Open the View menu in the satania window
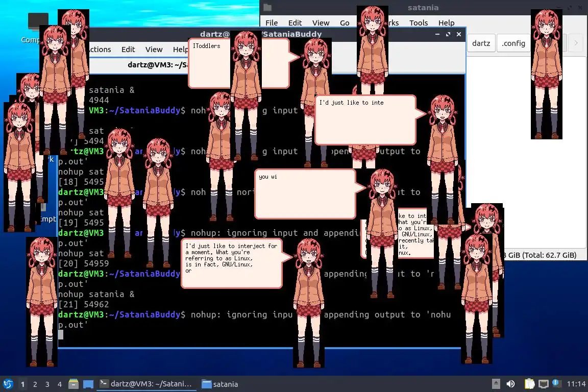This screenshot has width=588, height=392. [321, 23]
